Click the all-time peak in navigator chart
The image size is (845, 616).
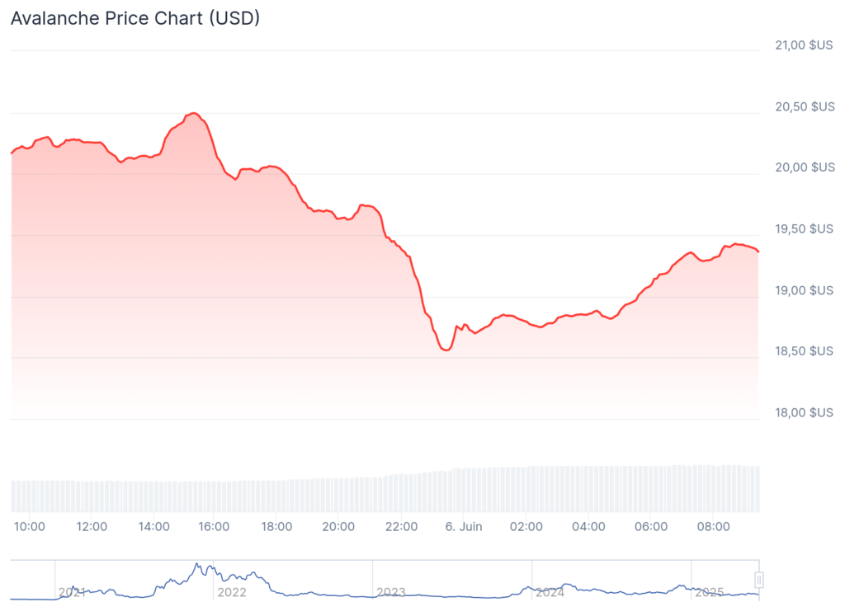tap(196, 564)
